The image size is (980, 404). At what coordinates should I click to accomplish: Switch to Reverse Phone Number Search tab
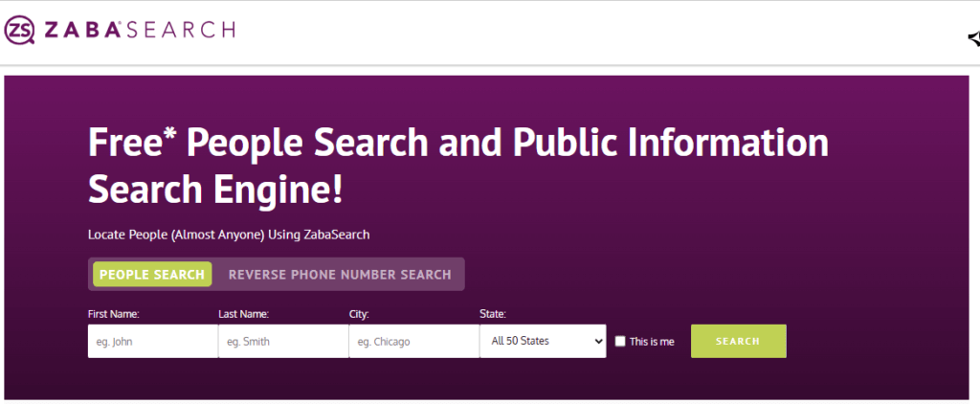coord(340,275)
